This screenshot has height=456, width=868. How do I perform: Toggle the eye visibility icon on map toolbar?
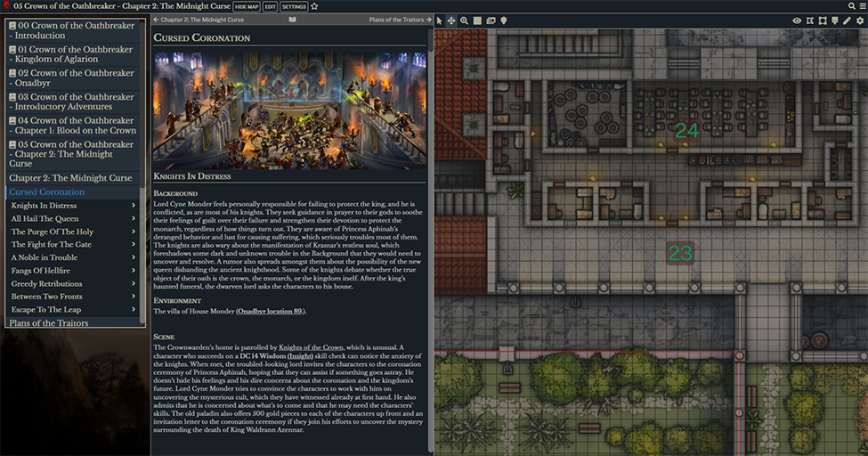pyautogui.click(x=797, y=20)
